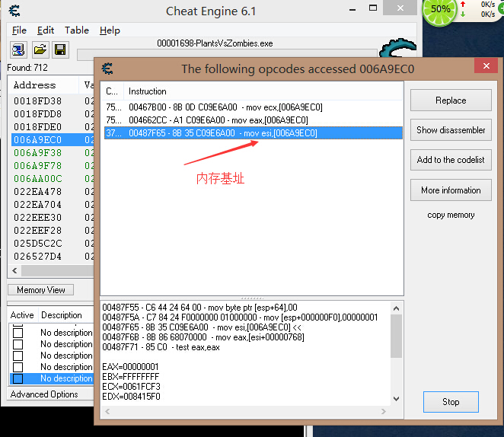Click Advanced Options at the bottom
The image size is (504, 437).
[x=44, y=394]
